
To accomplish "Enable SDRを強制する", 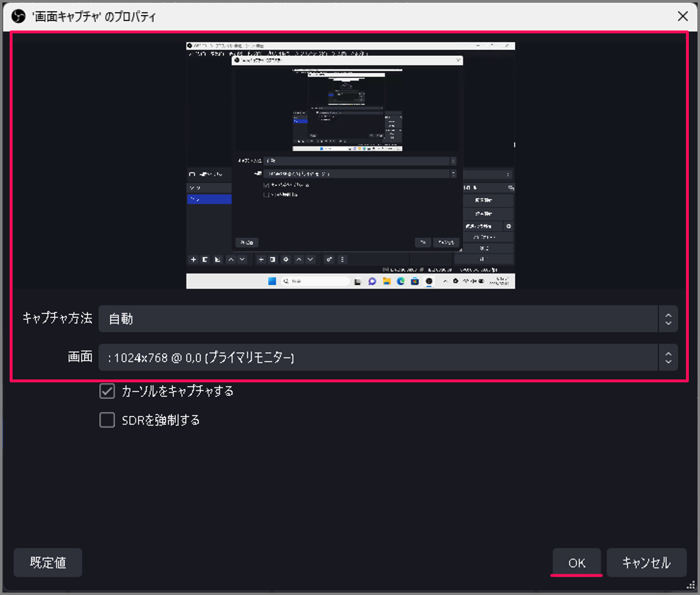I will (107, 420).
